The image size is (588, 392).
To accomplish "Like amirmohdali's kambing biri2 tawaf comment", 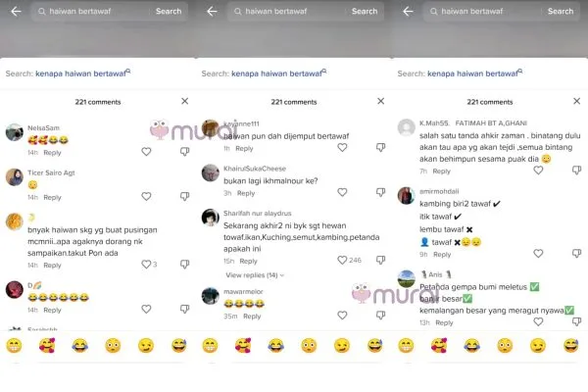I will (x=538, y=254).
